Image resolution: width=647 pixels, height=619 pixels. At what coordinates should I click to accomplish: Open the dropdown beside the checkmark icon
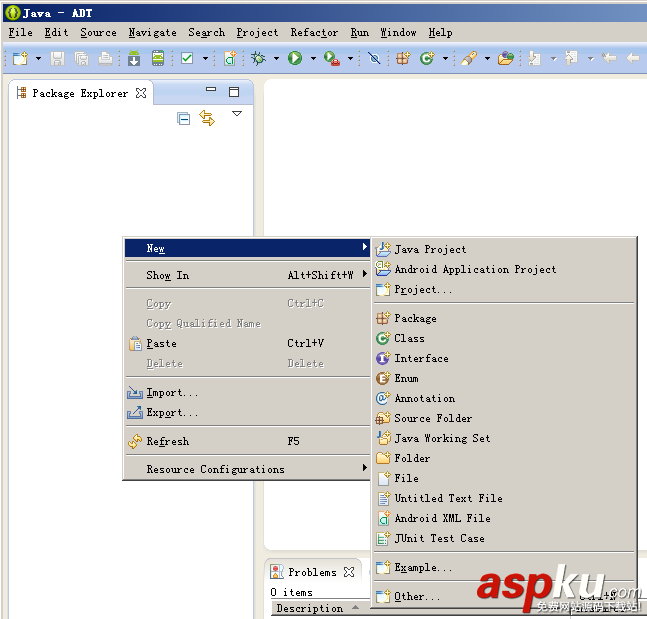point(205,59)
